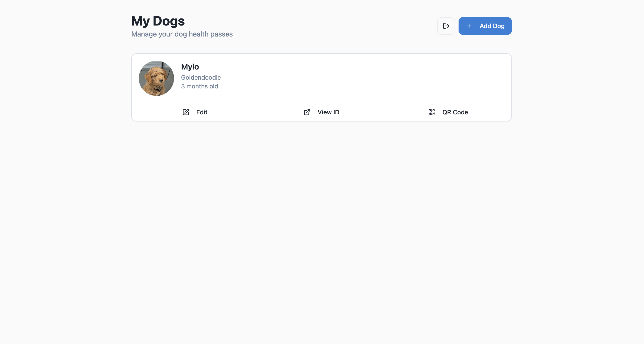Click the Goldendoodle breed text
The width and height of the screenshot is (644, 344).
pos(201,77)
